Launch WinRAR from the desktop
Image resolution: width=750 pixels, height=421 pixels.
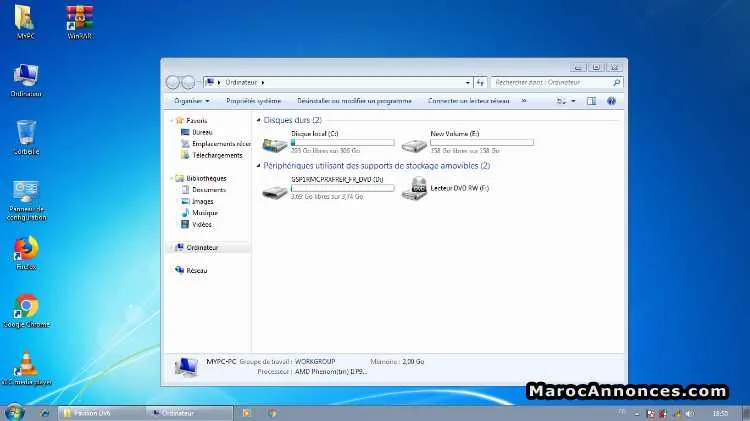point(79,22)
